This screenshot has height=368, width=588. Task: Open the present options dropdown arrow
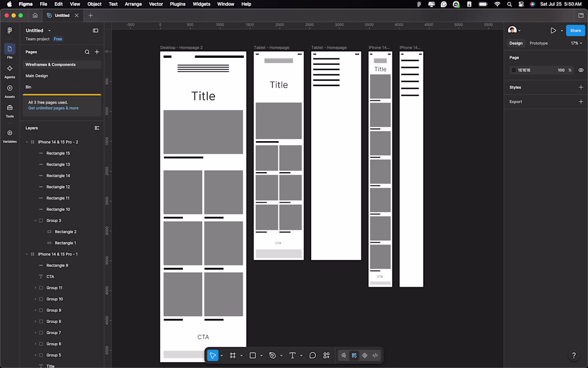(x=562, y=31)
